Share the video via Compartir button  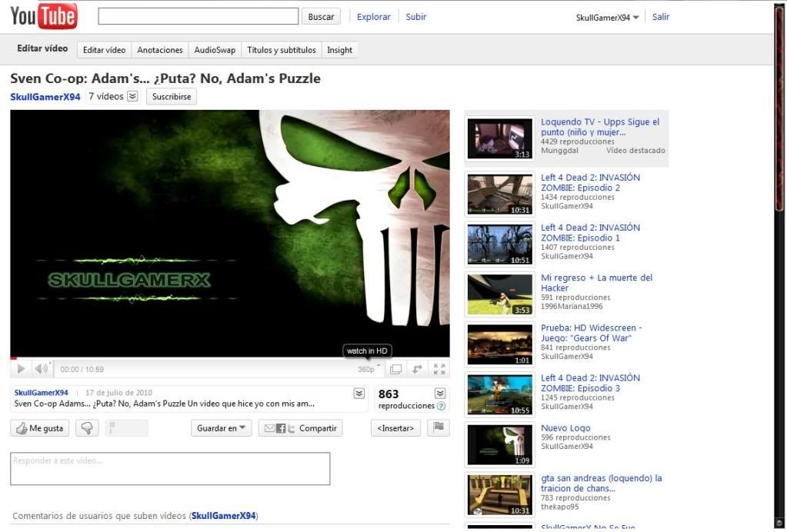coord(300,428)
